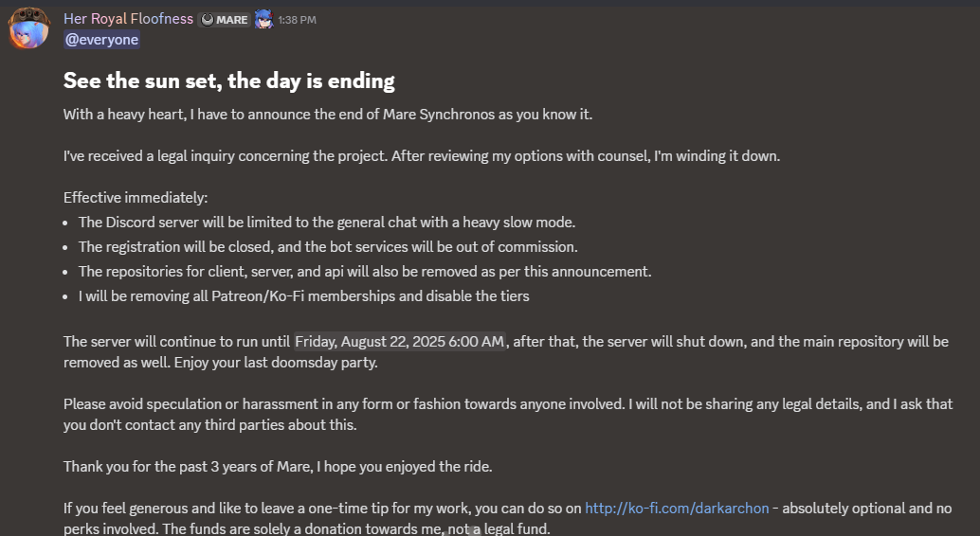Click the "Please avoid speculation or harassment" paragraph
The height and width of the screenshot is (536, 980).
click(507, 404)
